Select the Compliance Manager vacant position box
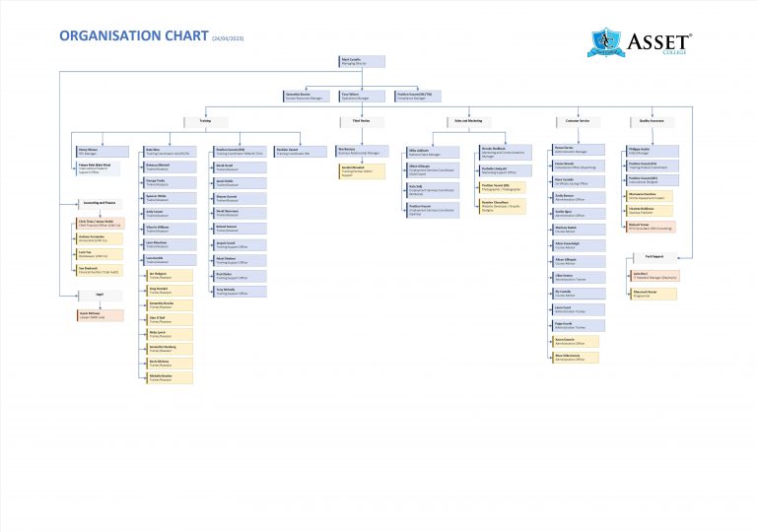The width and height of the screenshot is (757, 532). [x=417, y=97]
